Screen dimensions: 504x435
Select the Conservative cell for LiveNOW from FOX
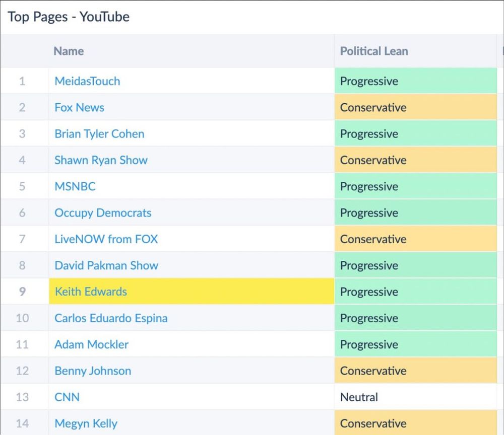(x=416, y=239)
